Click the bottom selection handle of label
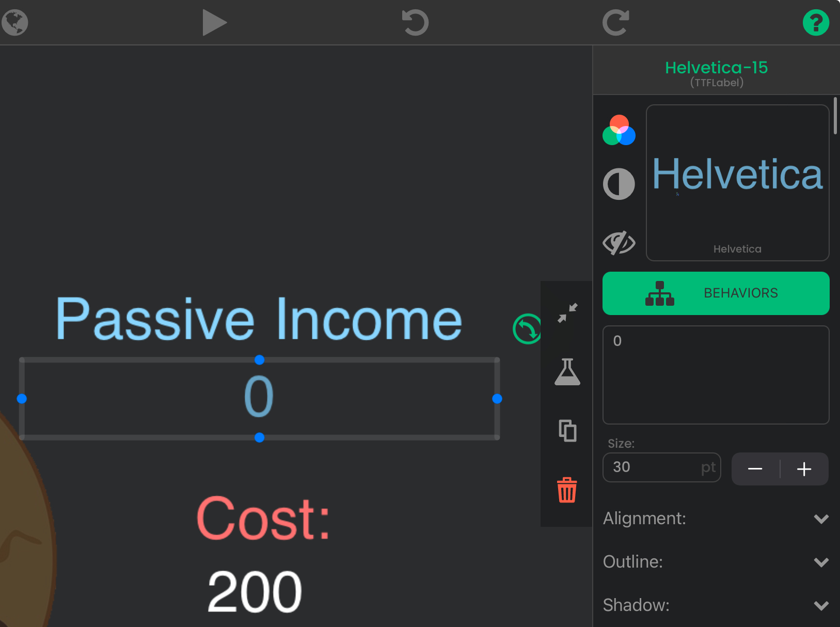 [260, 437]
